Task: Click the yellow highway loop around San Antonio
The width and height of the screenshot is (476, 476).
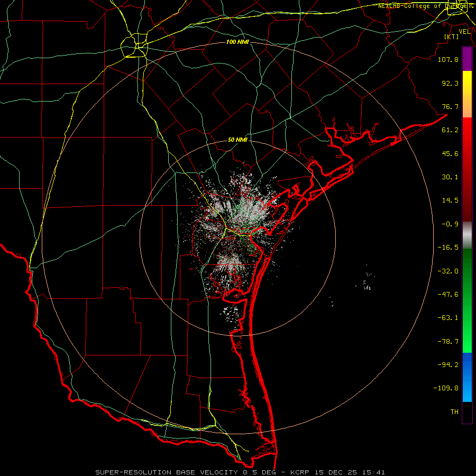Action: (x=134, y=45)
